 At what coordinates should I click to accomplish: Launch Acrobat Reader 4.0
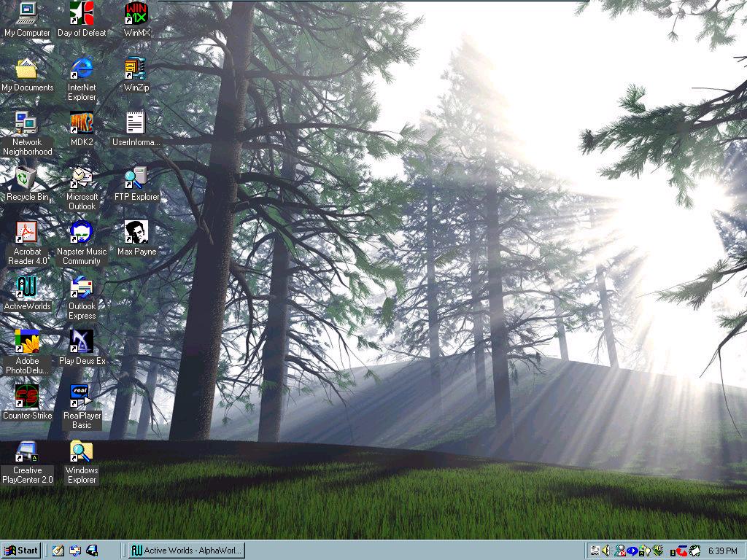[27, 233]
